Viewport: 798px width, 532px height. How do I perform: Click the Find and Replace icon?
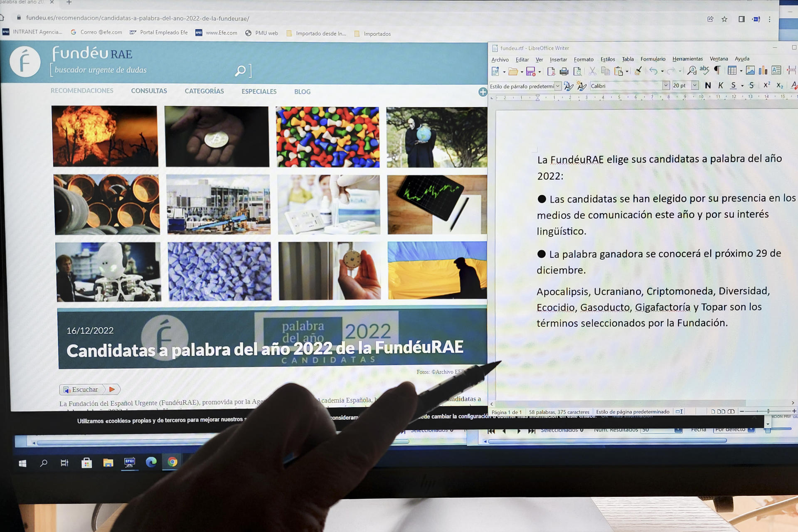[692, 71]
